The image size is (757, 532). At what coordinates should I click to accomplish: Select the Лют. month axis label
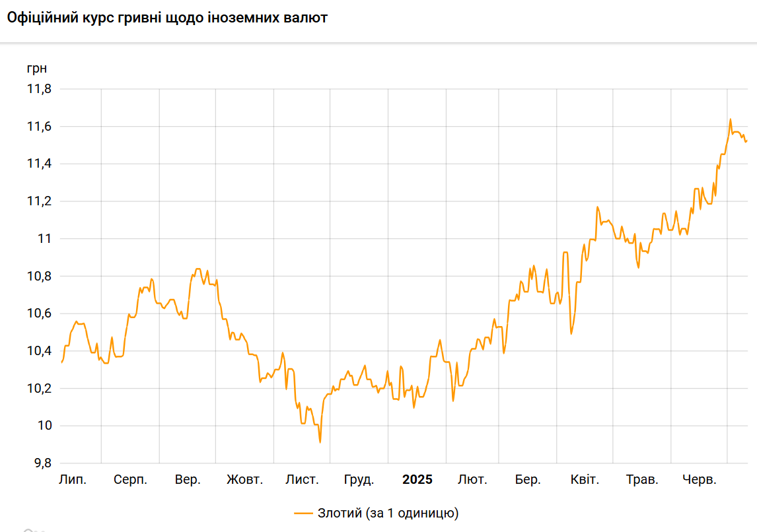472,480
